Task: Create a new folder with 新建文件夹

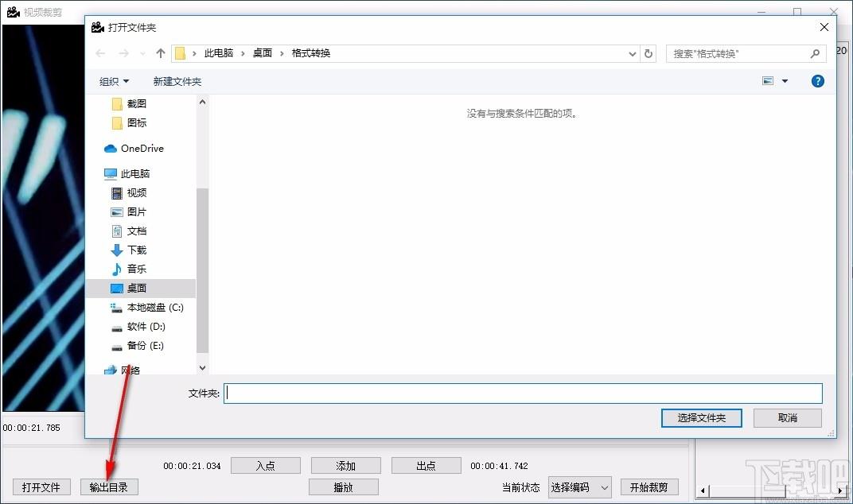Action: [x=177, y=82]
